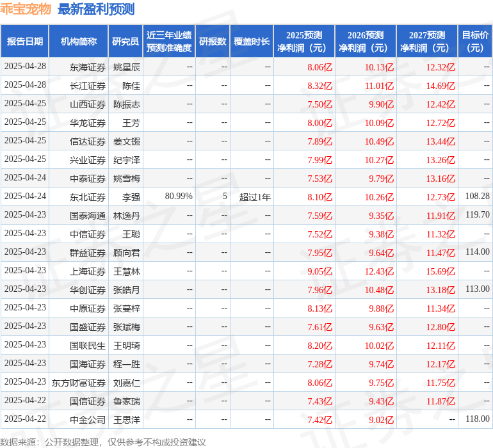The width and height of the screenshot is (493, 448).
Task: Click the 覆盖时长 column header
Action: coord(252,41)
